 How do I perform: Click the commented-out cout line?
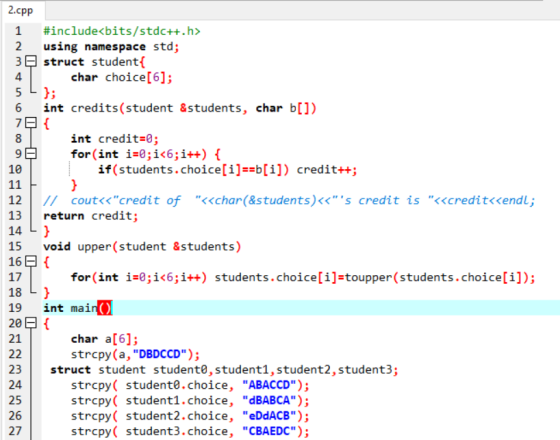point(289,200)
